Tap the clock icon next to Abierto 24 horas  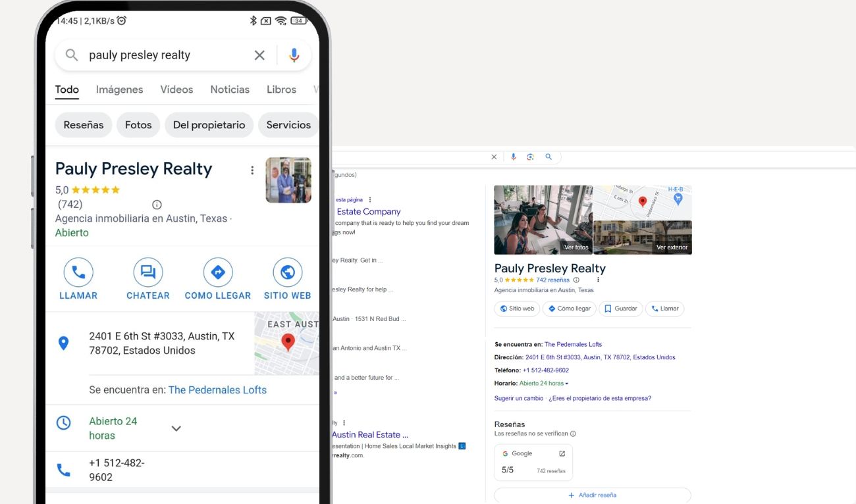(63, 423)
